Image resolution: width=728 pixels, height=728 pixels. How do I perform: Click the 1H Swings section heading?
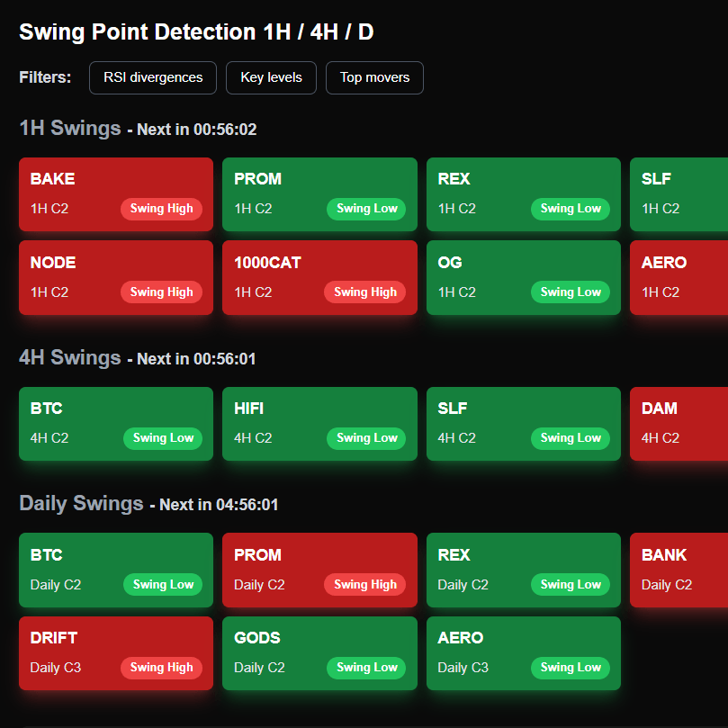point(70,128)
